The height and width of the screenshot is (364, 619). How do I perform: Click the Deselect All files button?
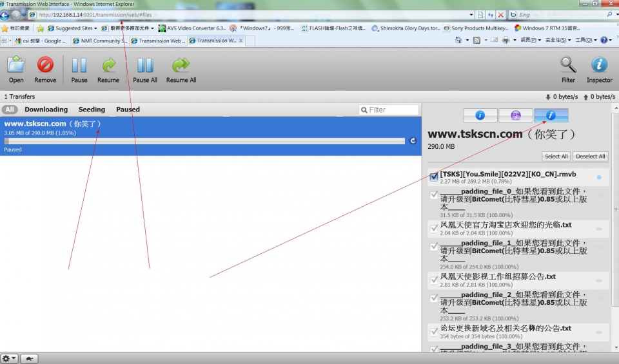click(x=590, y=156)
